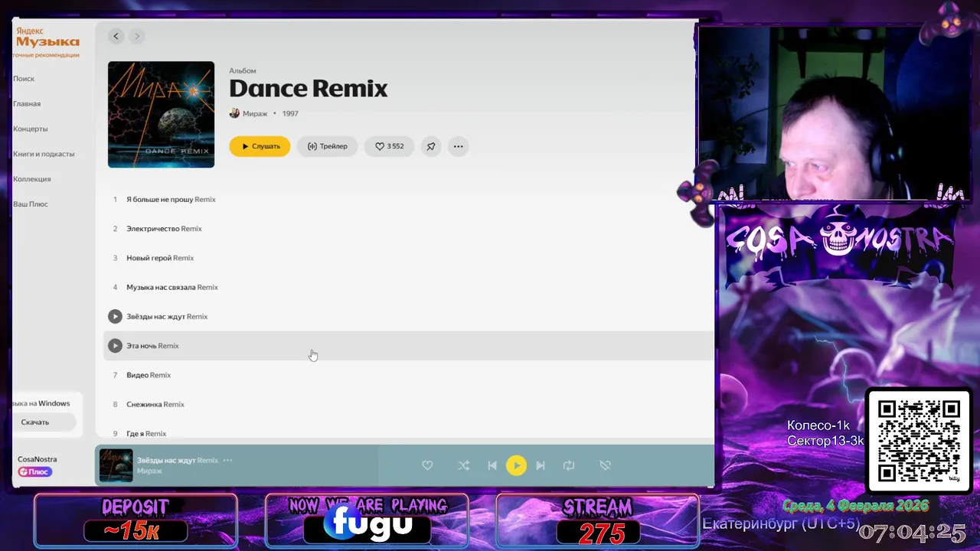Select track Новый герой Remix
Viewport: 980px width, 551px height.
pos(409,258)
